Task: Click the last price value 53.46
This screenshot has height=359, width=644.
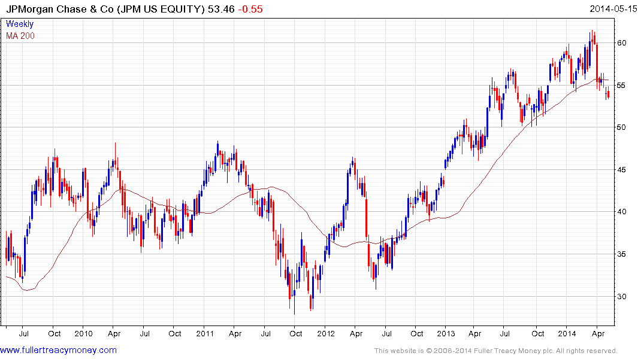Action: 221,9
